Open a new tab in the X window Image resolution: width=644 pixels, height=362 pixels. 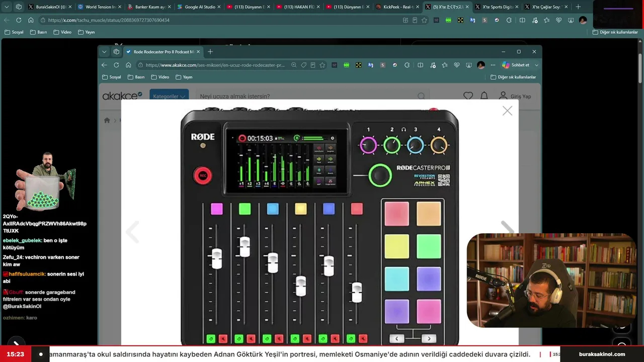[578, 7]
